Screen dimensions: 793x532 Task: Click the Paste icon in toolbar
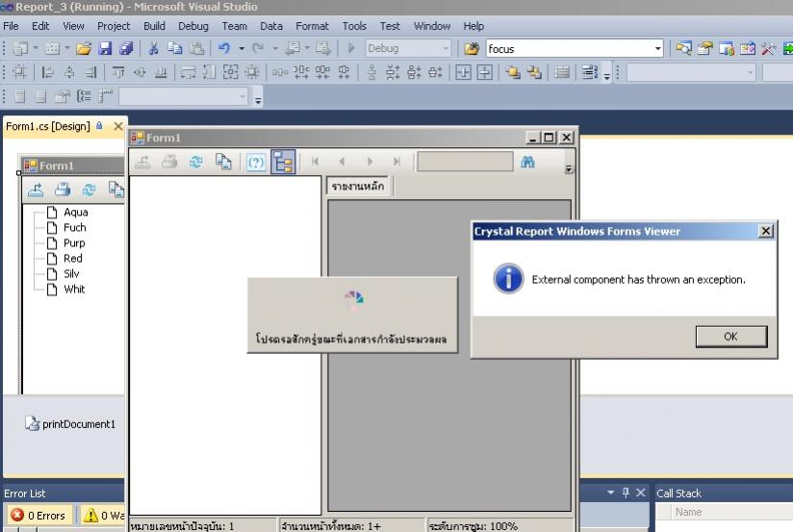196,48
